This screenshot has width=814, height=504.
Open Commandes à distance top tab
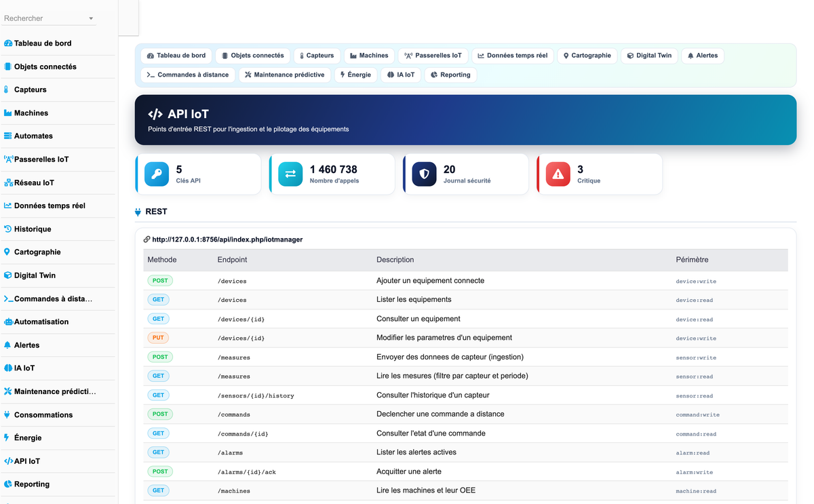[x=188, y=75]
